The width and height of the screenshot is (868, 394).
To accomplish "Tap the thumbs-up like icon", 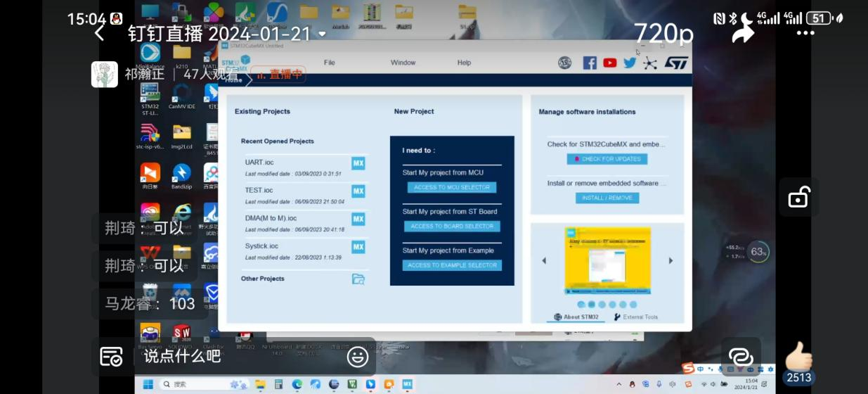I will [799, 357].
